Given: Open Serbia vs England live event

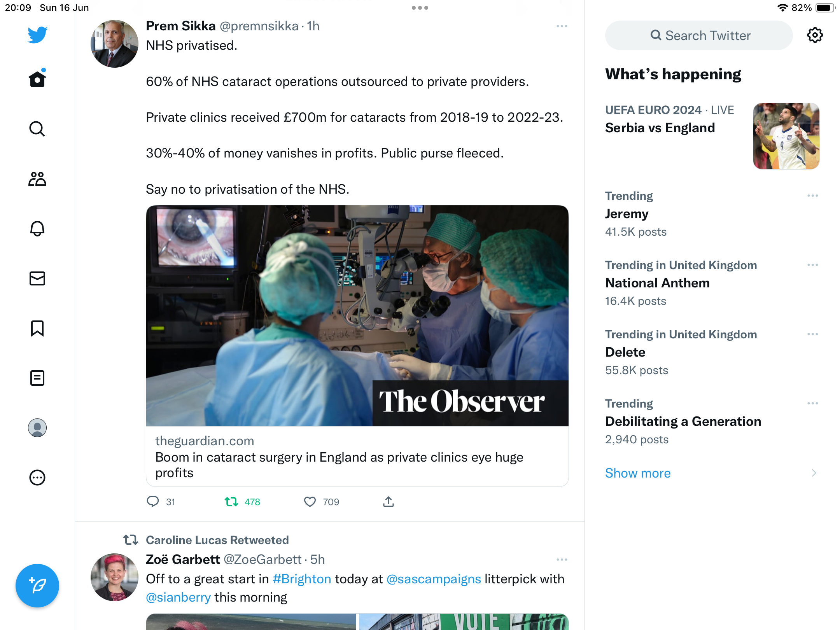Looking at the screenshot, I should [x=660, y=128].
